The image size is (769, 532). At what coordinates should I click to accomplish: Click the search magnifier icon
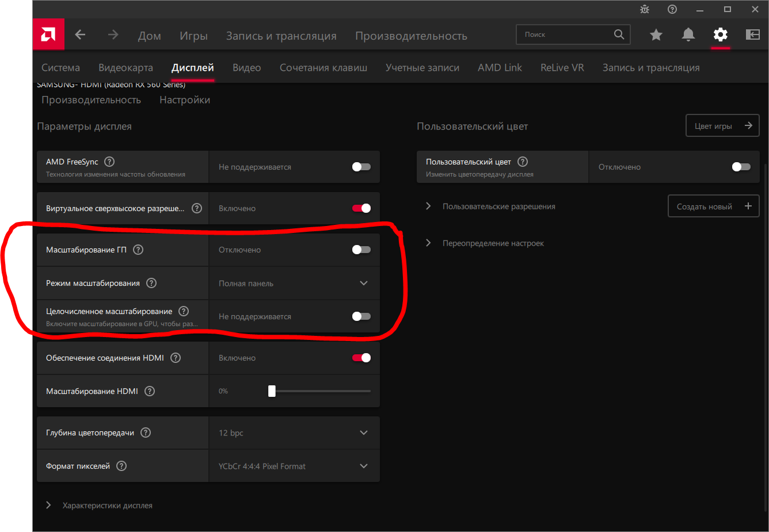[x=619, y=35]
